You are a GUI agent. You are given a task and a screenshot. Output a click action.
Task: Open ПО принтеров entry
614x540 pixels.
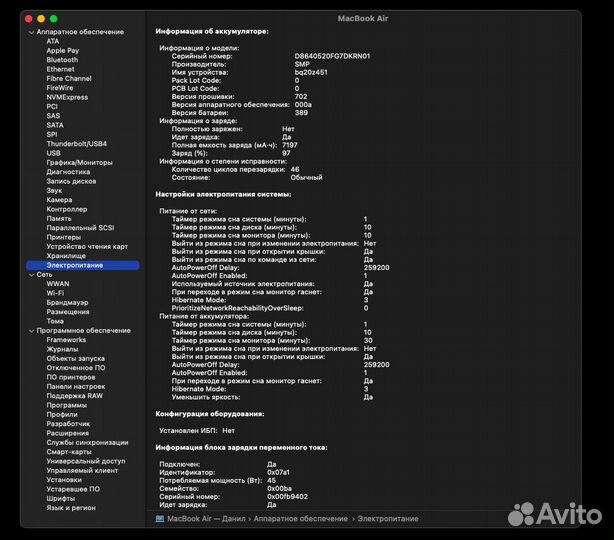pos(70,377)
